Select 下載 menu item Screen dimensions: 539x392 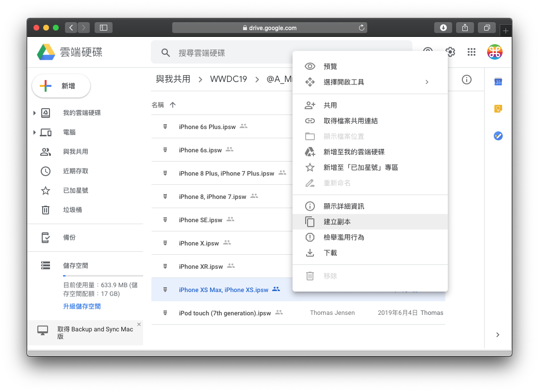tap(370, 253)
